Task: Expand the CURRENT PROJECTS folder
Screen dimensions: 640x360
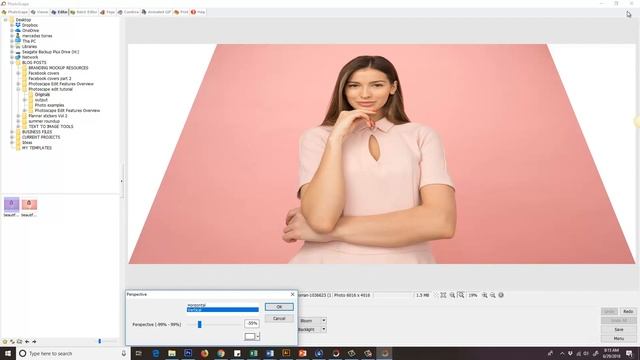Action: [x=12, y=138]
